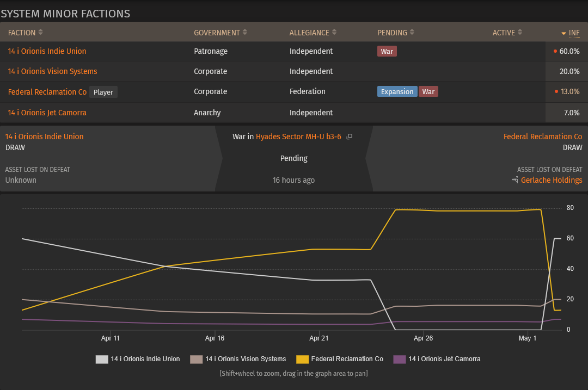
Task: Open 14 i Orionis Jet Camorra link
Action: 47,113
